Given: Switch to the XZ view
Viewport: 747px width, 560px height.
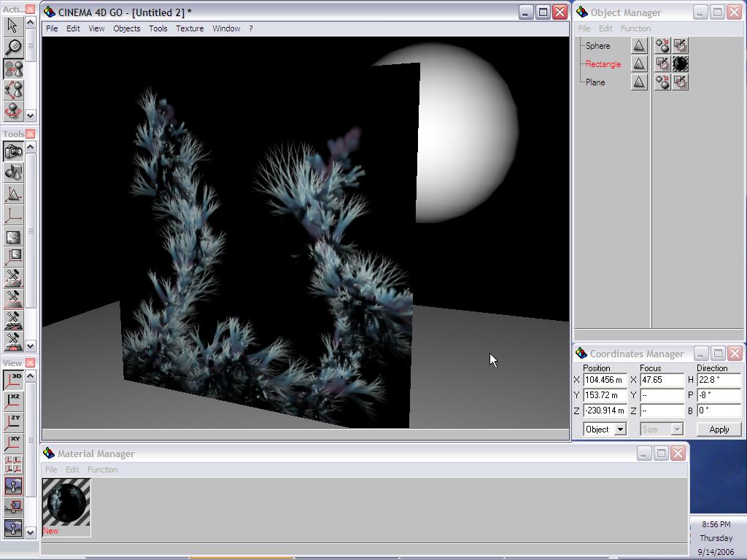Looking at the screenshot, I should click(x=13, y=401).
